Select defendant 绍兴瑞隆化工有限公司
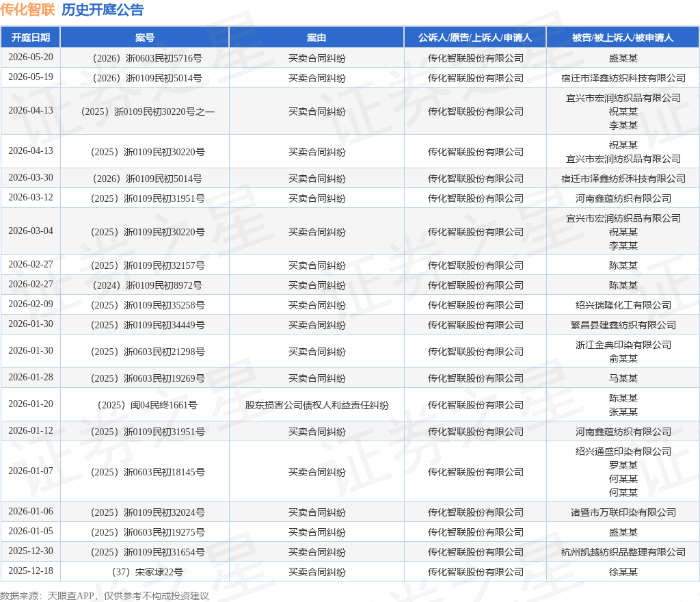700x602 pixels. tap(623, 305)
